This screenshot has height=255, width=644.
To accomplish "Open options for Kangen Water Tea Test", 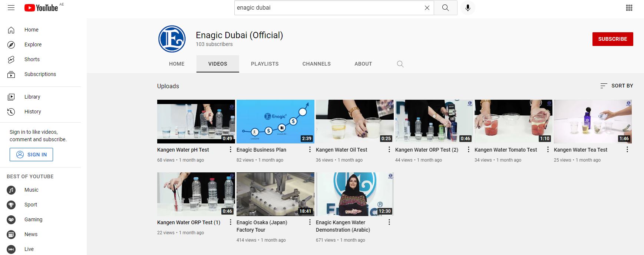I will 627,149.
